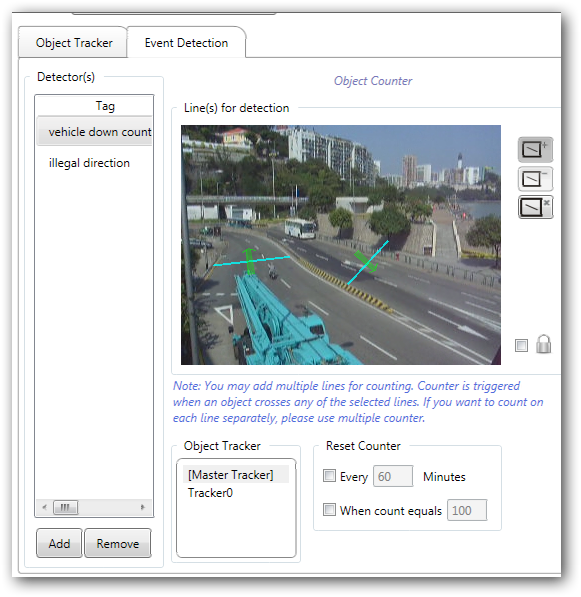The width and height of the screenshot is (581, 597).
Task: Click the clear all lines icon
Action: pos(535,207)
